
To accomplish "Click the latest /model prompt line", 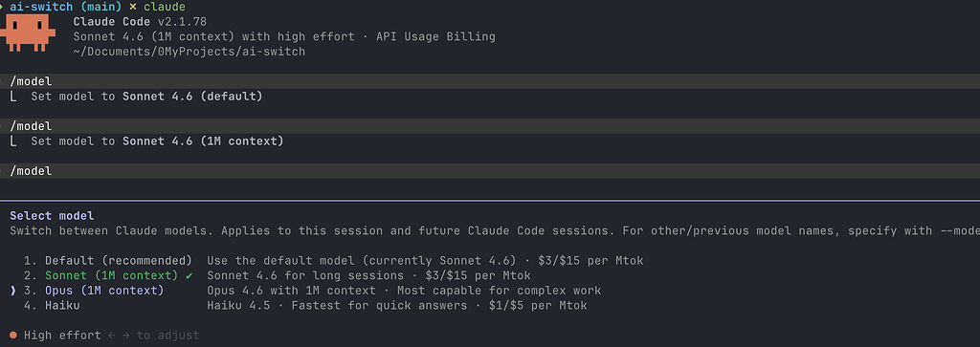I will [x=490, y=171].
